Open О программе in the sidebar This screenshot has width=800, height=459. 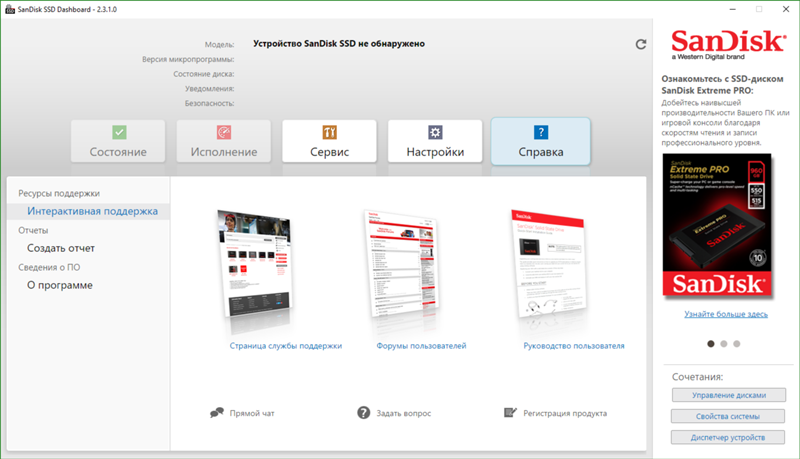(60, 285)
